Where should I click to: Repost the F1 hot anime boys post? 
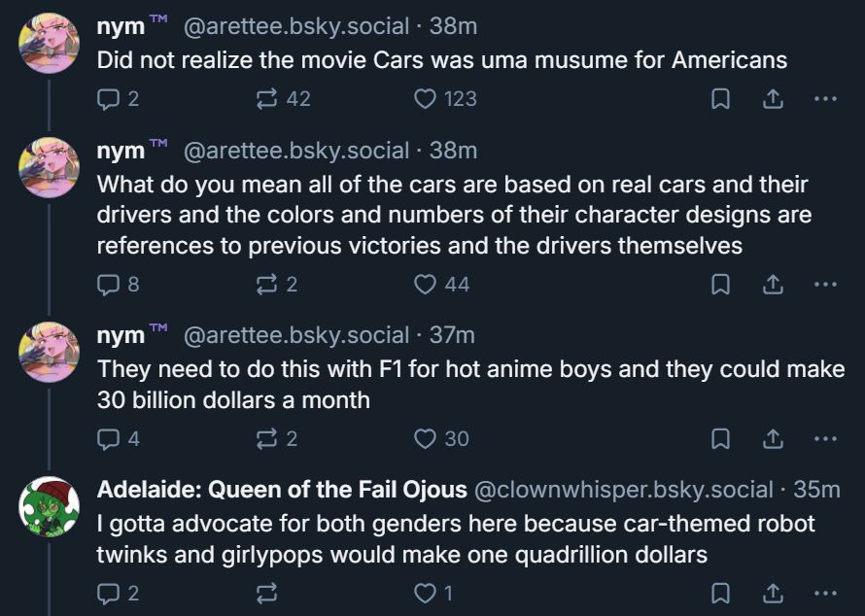265,438
